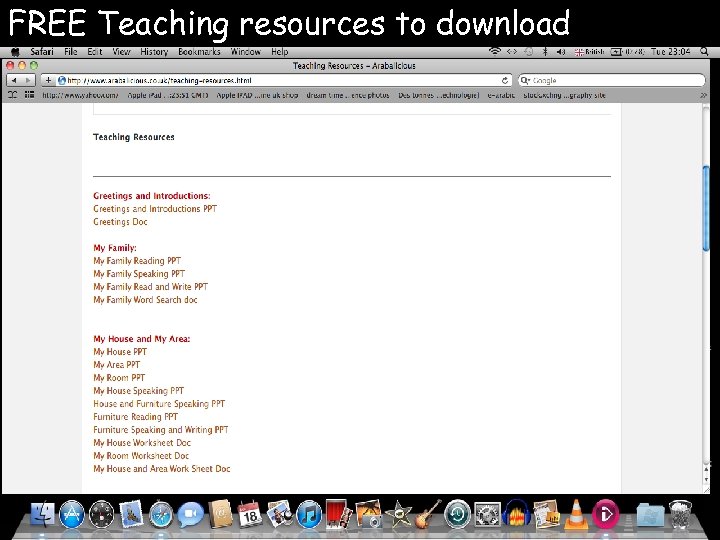Open the View menu
This screenshot has height=540, width=720.
[x=121, y=51]
